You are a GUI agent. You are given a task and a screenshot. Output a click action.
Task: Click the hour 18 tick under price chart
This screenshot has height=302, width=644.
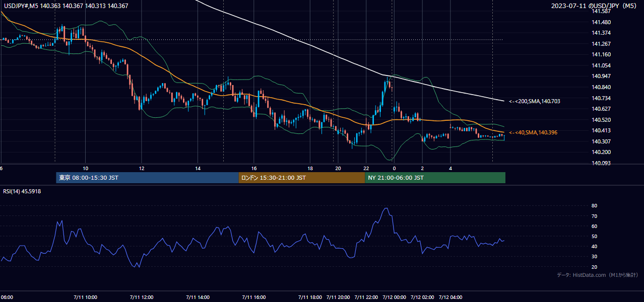[310, 168]
